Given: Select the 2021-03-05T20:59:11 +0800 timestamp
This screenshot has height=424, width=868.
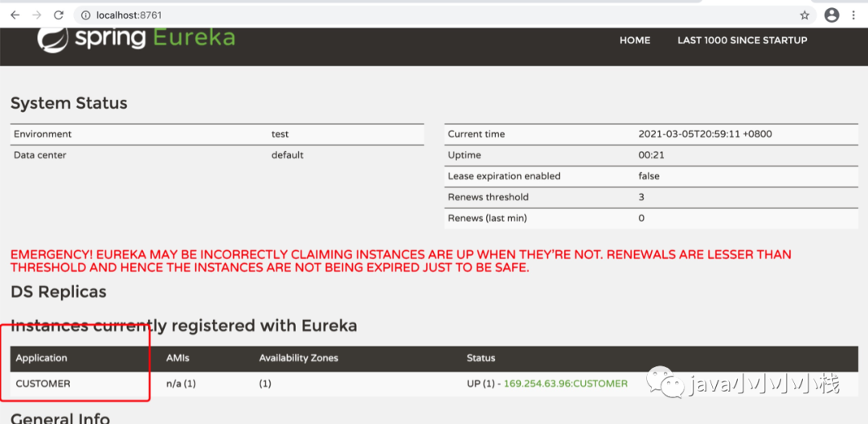Looking at the screenshot, I should click(706, 134).
